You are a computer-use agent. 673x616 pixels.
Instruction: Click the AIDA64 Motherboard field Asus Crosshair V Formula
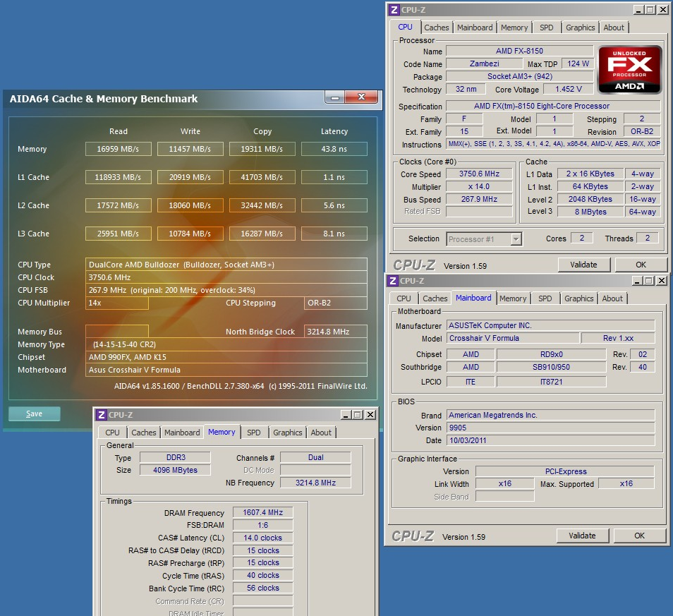226,370
